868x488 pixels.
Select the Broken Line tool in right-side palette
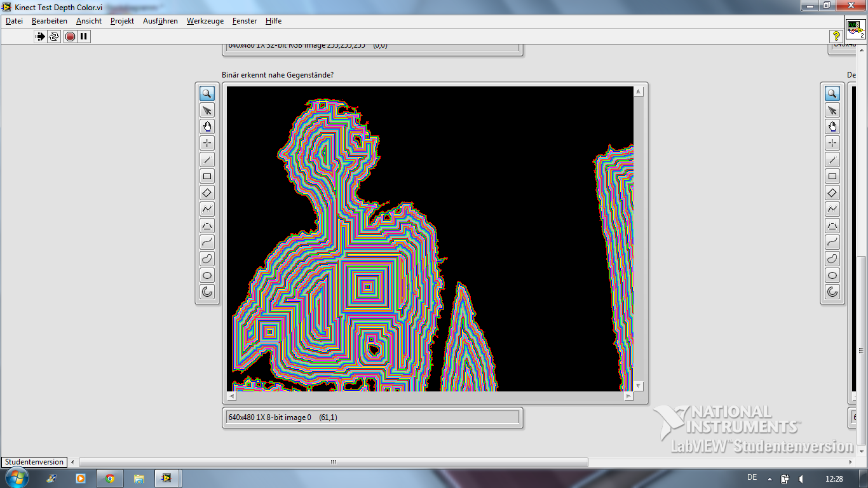click(x=832, y=209)
